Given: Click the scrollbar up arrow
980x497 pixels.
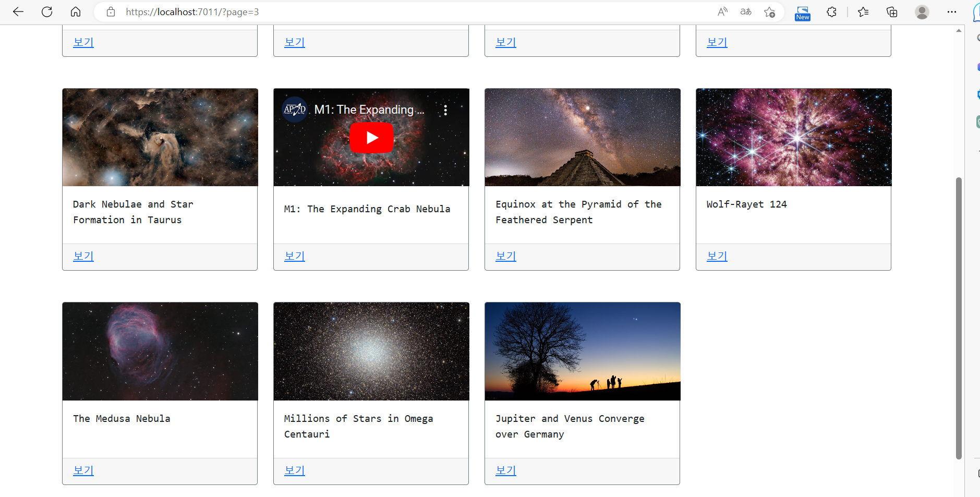Looking at the screenshot, I should tap(959, 30).
